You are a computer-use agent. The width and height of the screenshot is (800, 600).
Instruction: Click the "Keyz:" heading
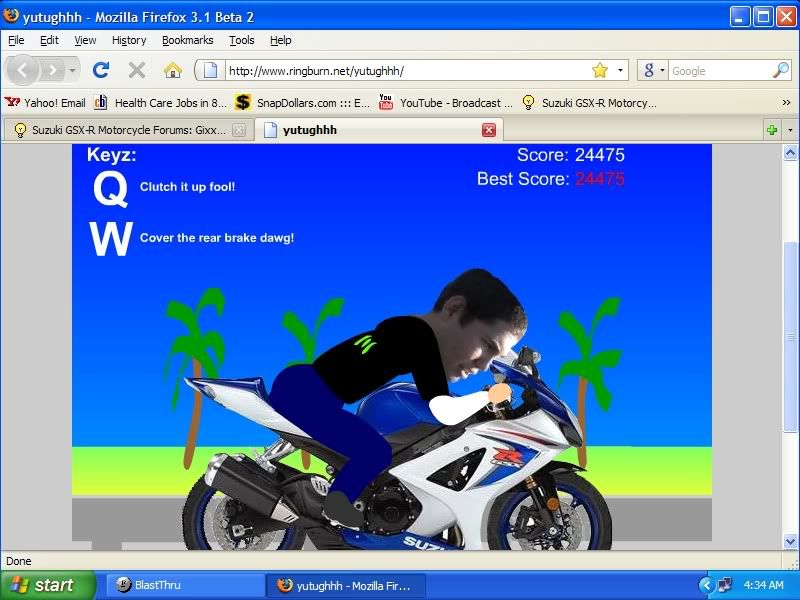pyautogui.click(x=112, y=154)
